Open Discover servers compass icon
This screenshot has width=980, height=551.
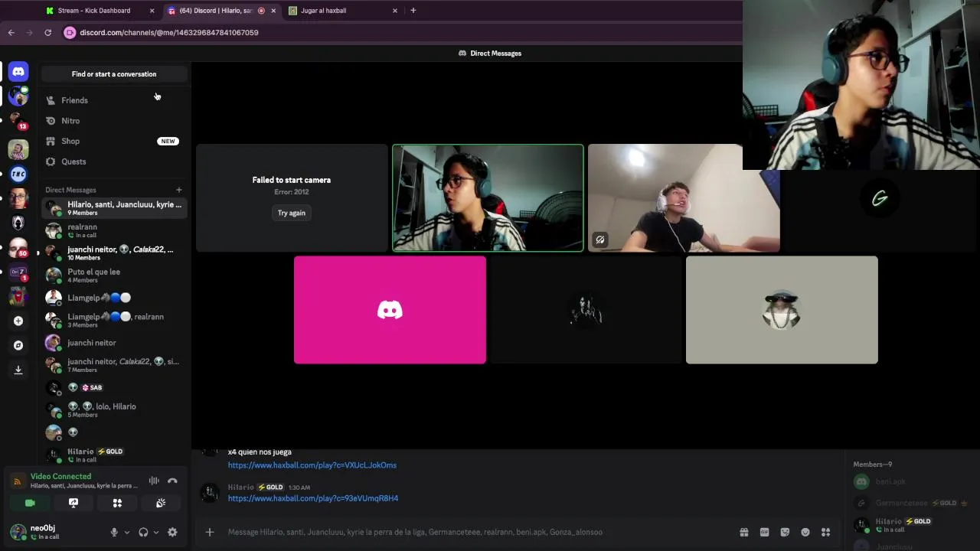[18, 345]
